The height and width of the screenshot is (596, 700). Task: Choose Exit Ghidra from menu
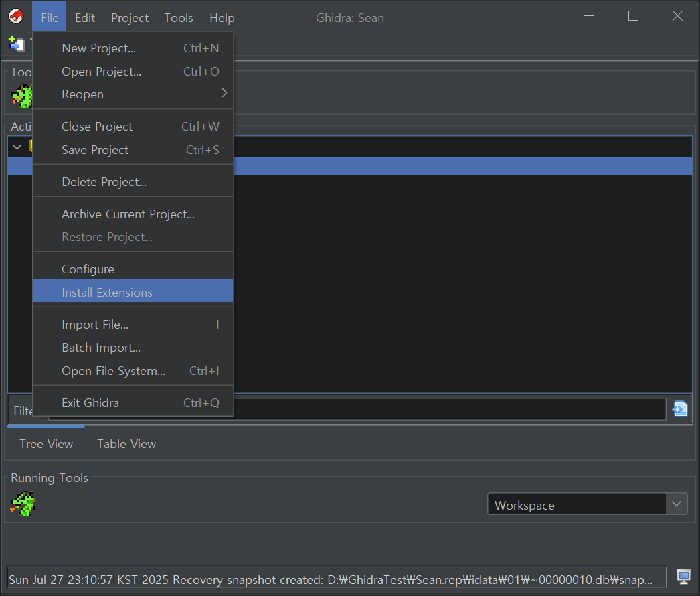coord(133,403)
